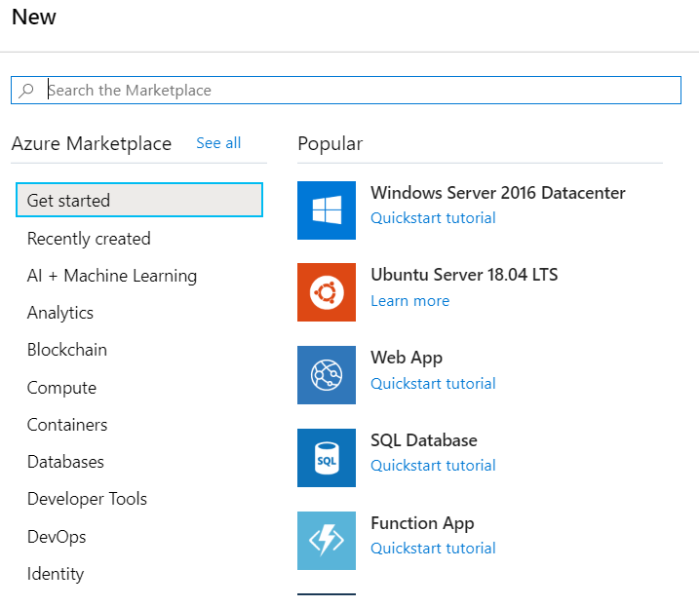Click the Web App title
Screen dimensions: 700x607
[x=407, y=358]
